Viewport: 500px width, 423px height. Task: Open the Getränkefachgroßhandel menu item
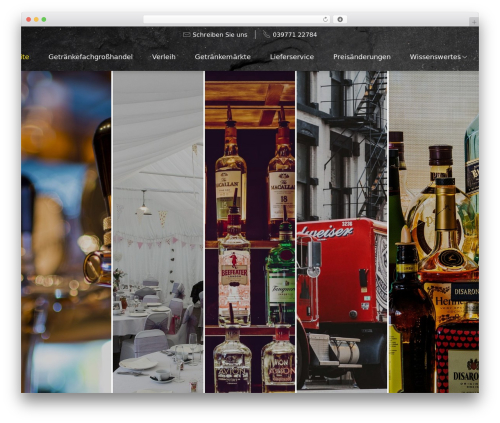[x=90, y=57]
